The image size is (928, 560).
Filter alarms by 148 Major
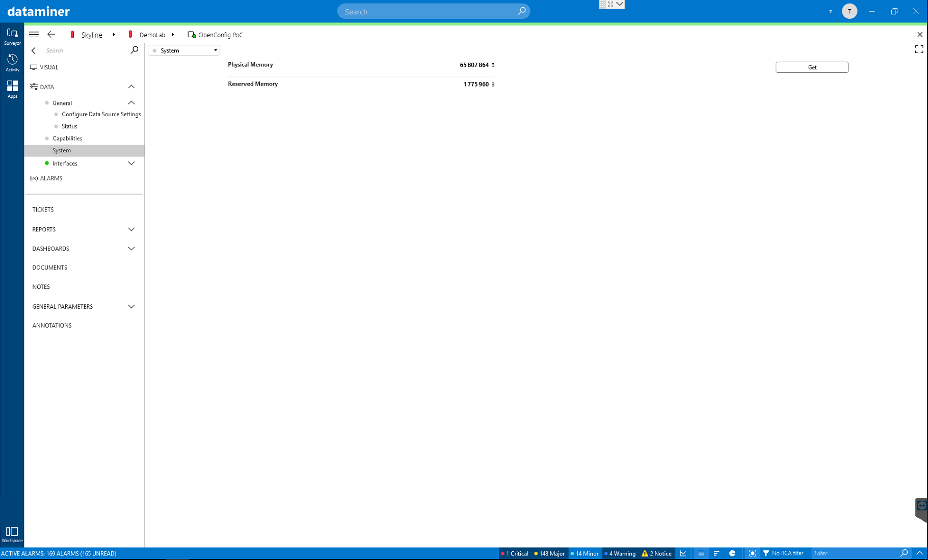point(549,553)
